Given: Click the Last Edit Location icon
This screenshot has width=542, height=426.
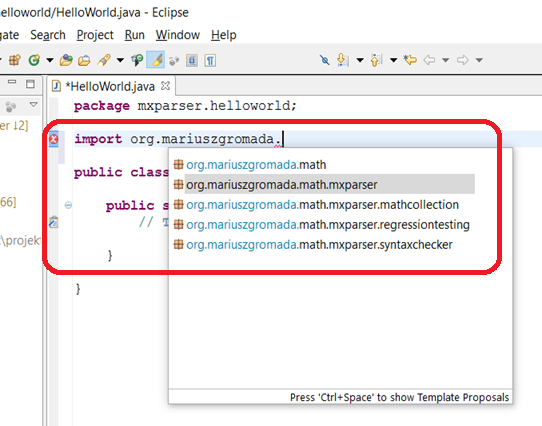Looking at the screenshot, I should (x=410, y=60).
